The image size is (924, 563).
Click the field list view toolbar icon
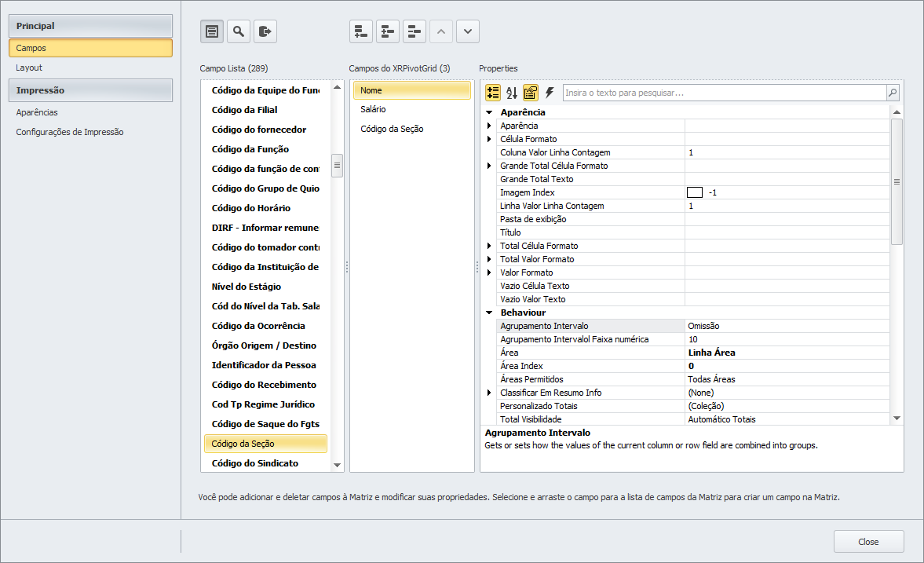212,31
